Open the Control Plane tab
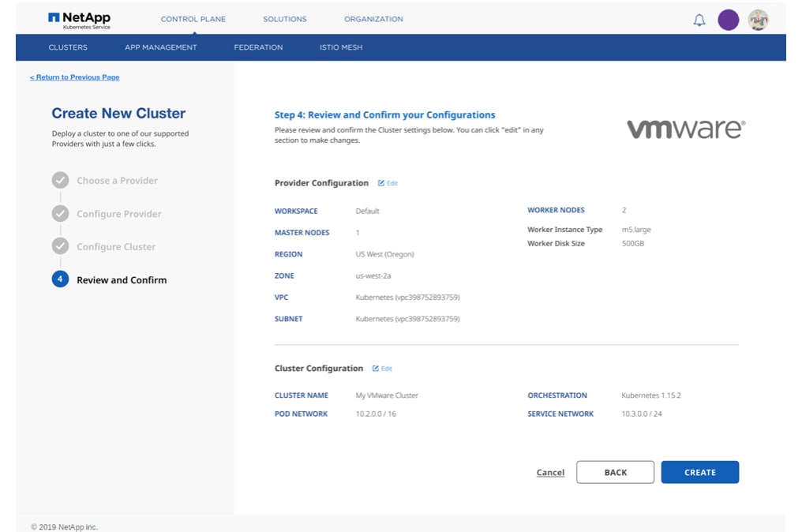This screenshot has width=802, height=532. (x=193, y=19)
